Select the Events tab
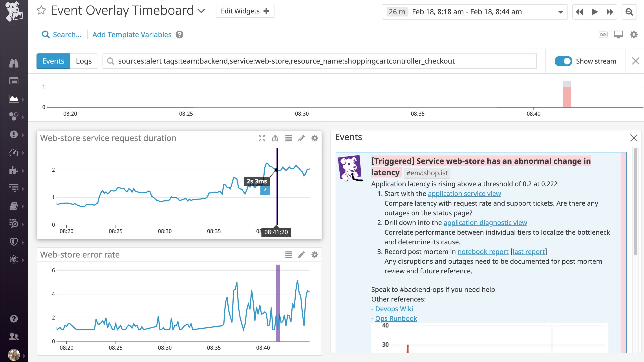Screen dimensions: 644x362 point(53,61)
